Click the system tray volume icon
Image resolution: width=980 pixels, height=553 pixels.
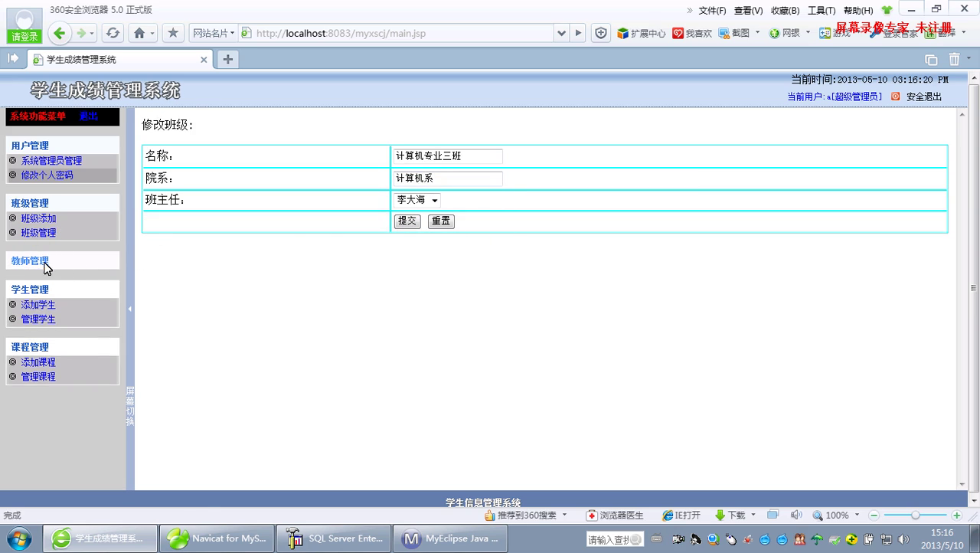point(903,540)
